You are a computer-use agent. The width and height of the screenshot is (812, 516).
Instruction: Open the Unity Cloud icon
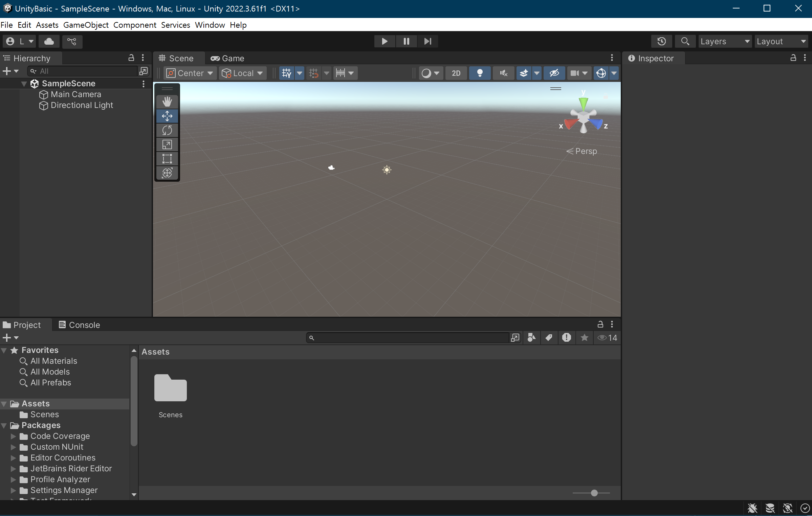(49, 41)
